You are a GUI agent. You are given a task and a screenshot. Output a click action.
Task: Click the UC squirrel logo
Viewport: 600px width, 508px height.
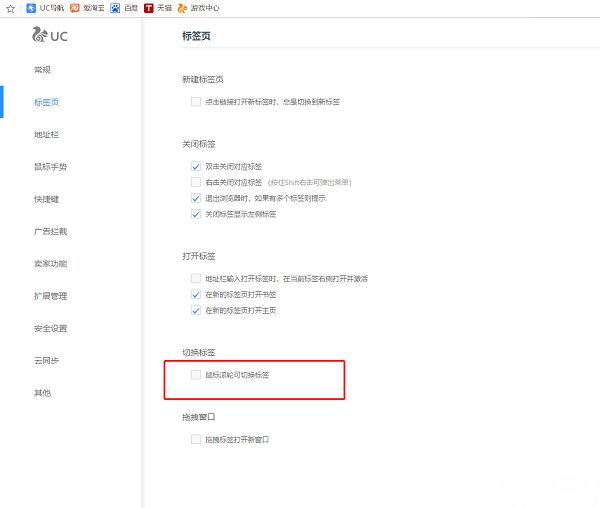point(50,35)
